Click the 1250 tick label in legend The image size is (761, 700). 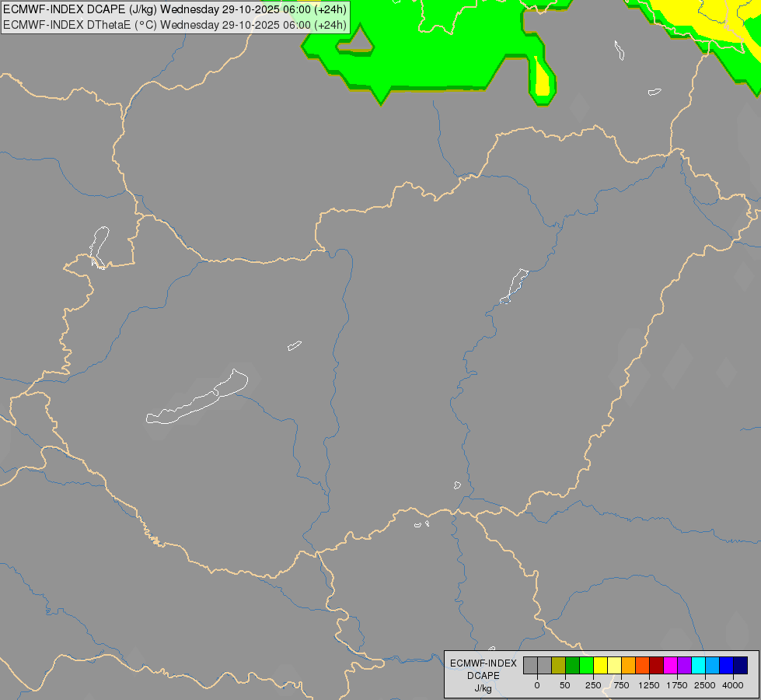coord(649,685)
